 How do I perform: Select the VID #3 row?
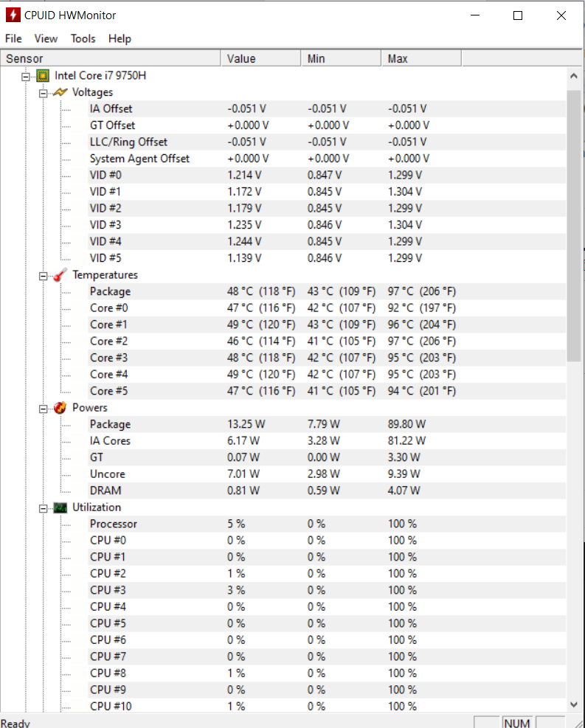(x=327, y=225)
